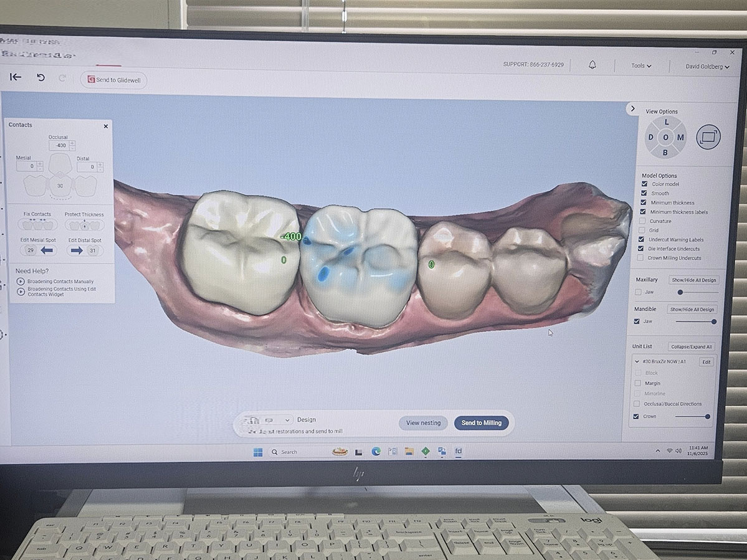747x560 pixels.
Task: Enable the Curvature model option
Action: click(x=643, y=221)
